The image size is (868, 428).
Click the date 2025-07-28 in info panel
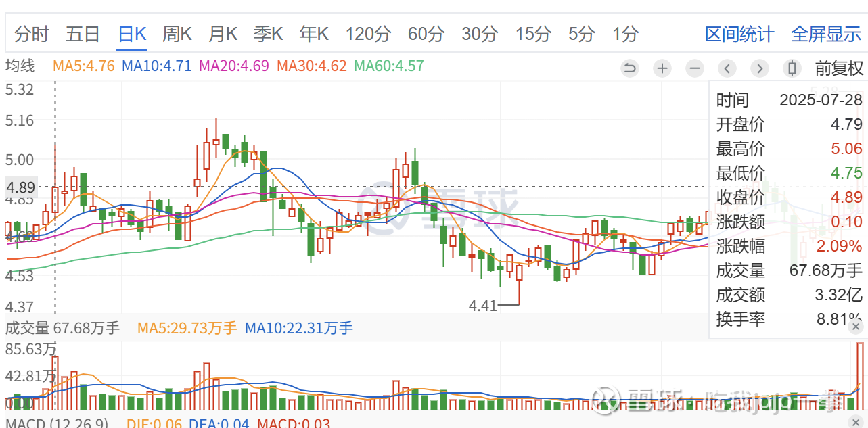click(821, 100)
